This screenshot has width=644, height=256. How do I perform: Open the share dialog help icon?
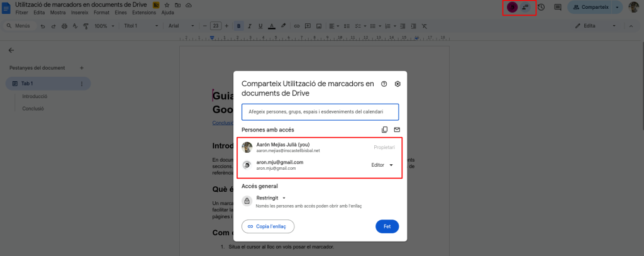384,84
